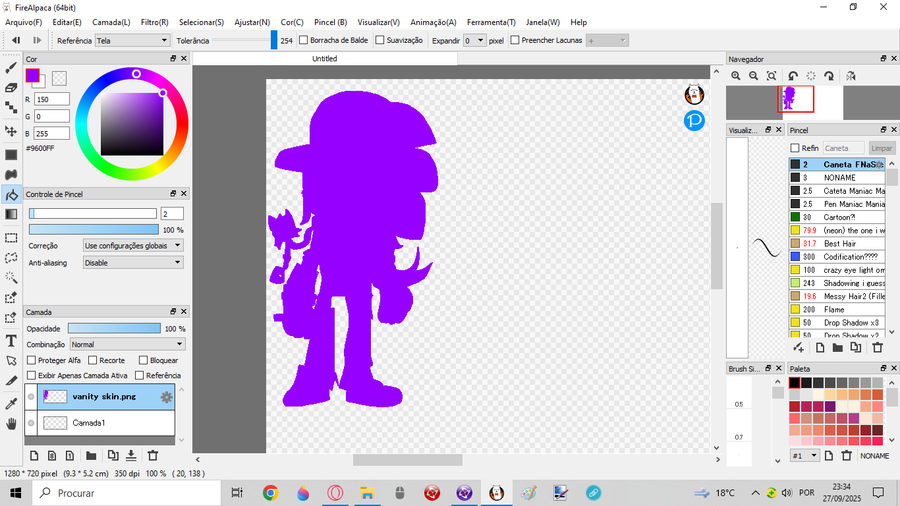The height and width of the screenshot is (506, 900).
Task: Rotate canvas right in Navigator
Action: tap(829, 76)
